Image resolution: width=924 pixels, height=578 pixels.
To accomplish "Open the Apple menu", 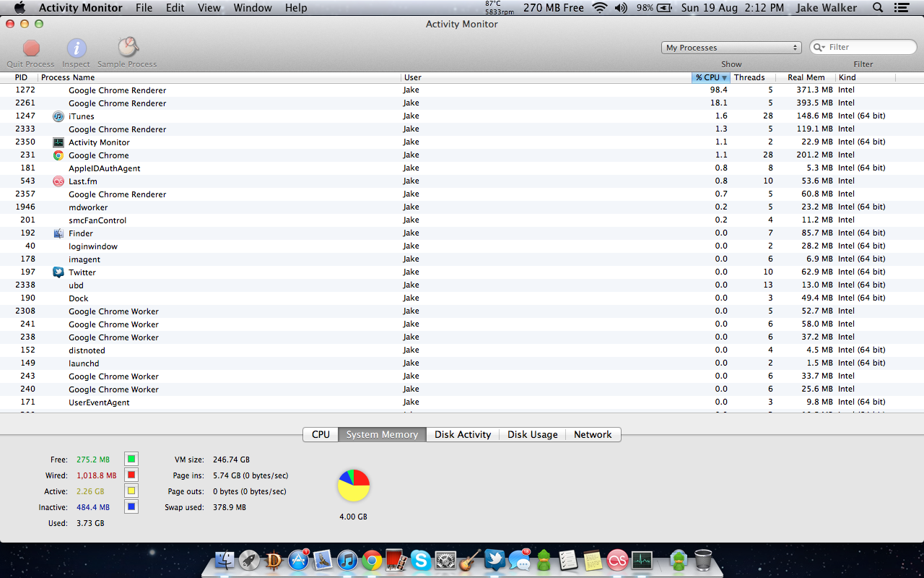I will click(19, 8).
